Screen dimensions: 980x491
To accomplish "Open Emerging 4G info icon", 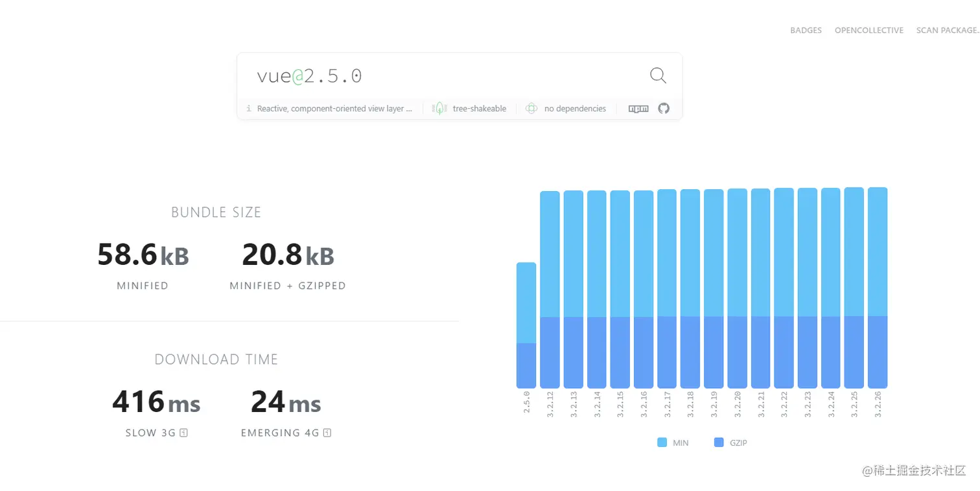I will (x=327, y=433).
